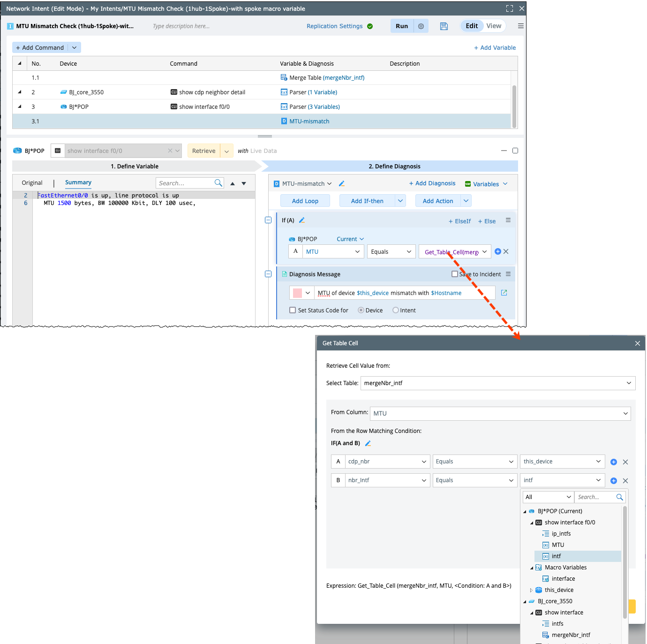Image resolution: width=647 pixels, height=644 pixels.
Task: Add another condition row after MTU
Action: (x=498, y=251)
